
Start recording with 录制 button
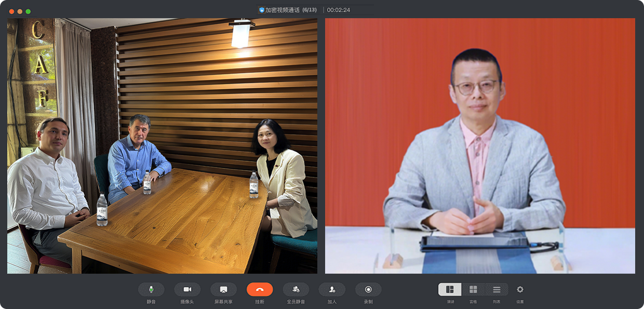click(x=368, y=289)
